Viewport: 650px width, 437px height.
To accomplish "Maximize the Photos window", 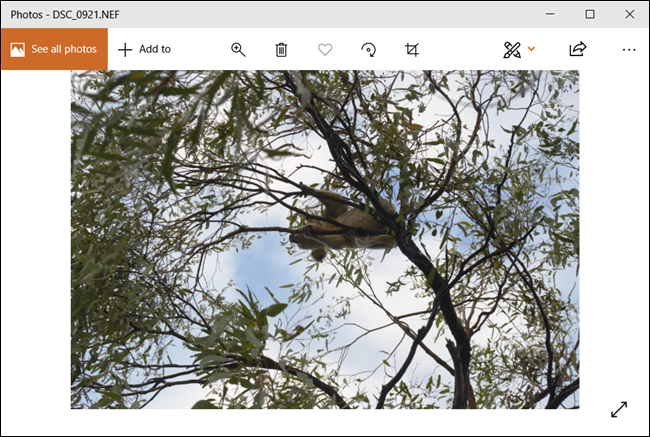I will click(x=590, y=14).
